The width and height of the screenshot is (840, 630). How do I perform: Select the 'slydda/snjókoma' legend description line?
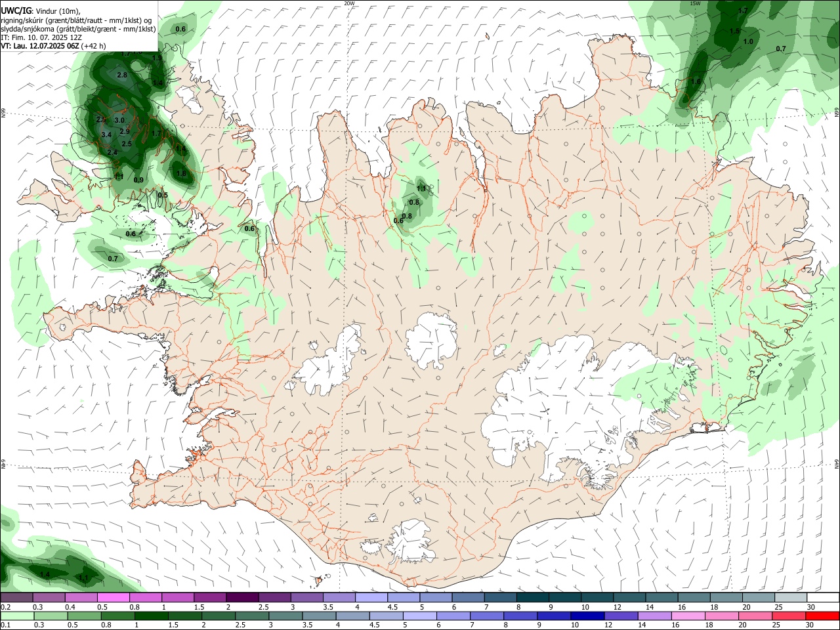click(x=78, y=30)
